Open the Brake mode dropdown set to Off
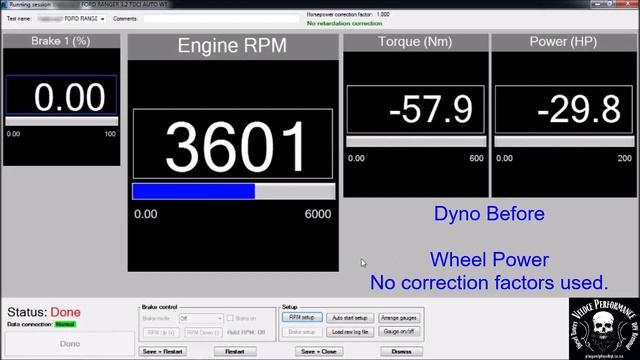The image size is (640, 360). click(x=201, y=318)
